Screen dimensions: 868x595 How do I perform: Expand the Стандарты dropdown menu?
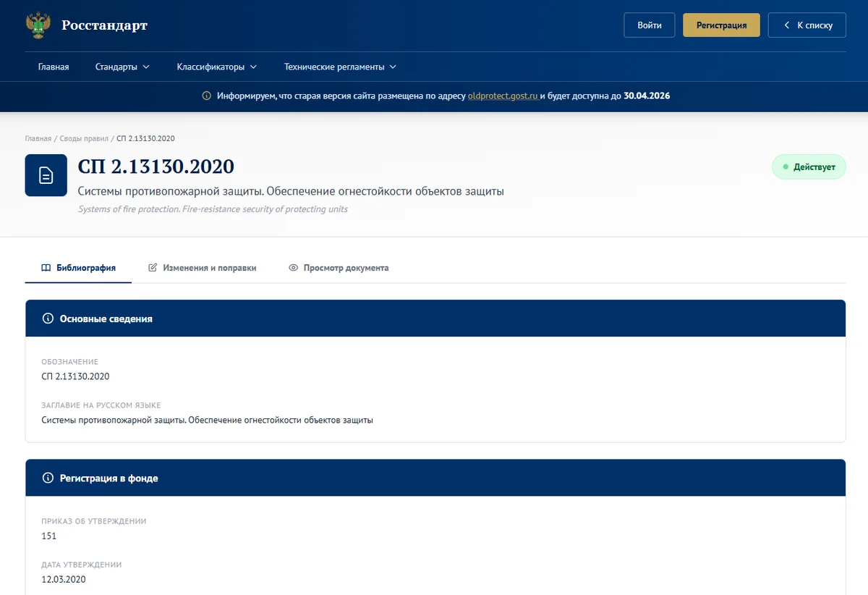122,67
